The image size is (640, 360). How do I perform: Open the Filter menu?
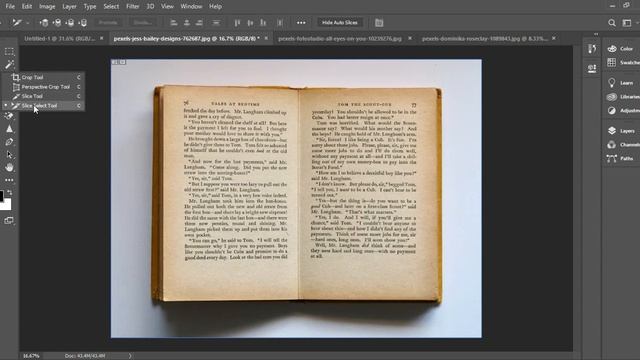(133, 7)
